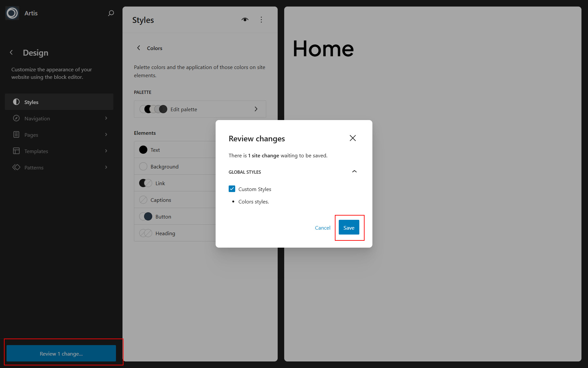Open Edit palette panel
Image resolution: width=588 pixels, height=368 pixels.
(200, 109)
